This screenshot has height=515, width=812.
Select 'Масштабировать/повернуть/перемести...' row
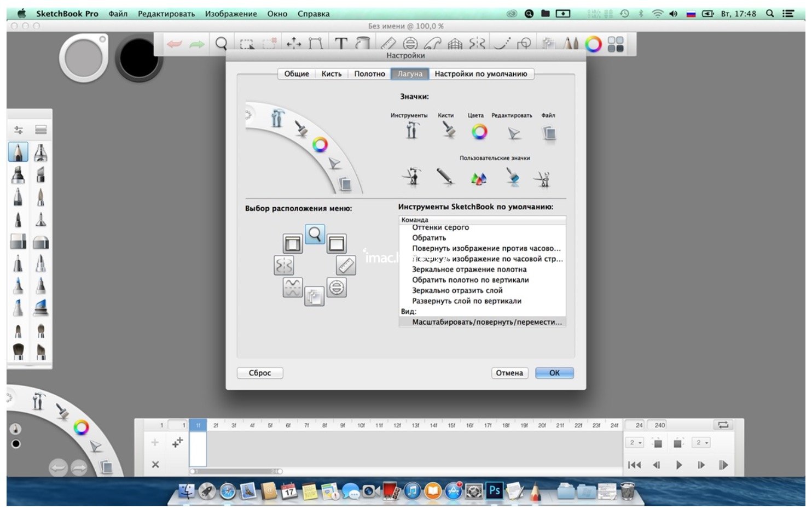483,322
